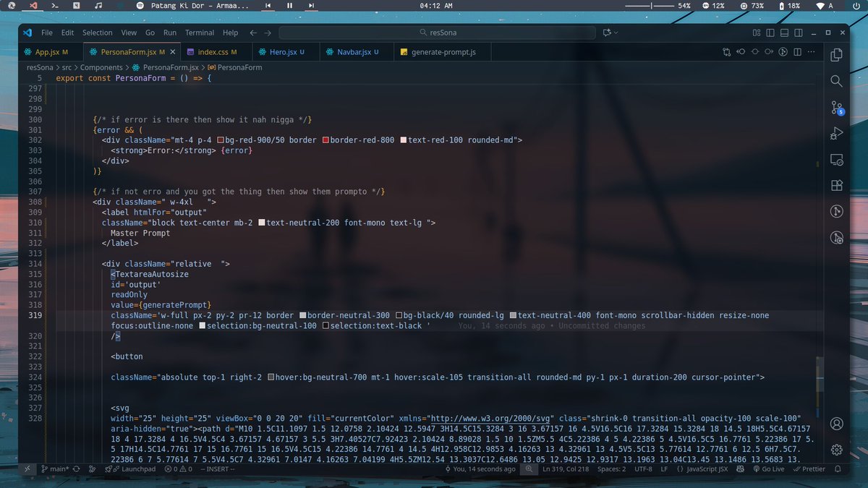The height and width of the screenshot is (488, 868).
Task: Toggle Go Live server in status bar
Action: tap(768, 468)
